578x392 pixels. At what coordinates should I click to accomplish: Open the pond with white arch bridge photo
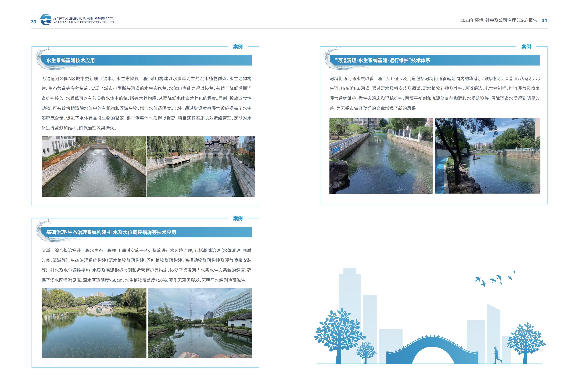94,323
